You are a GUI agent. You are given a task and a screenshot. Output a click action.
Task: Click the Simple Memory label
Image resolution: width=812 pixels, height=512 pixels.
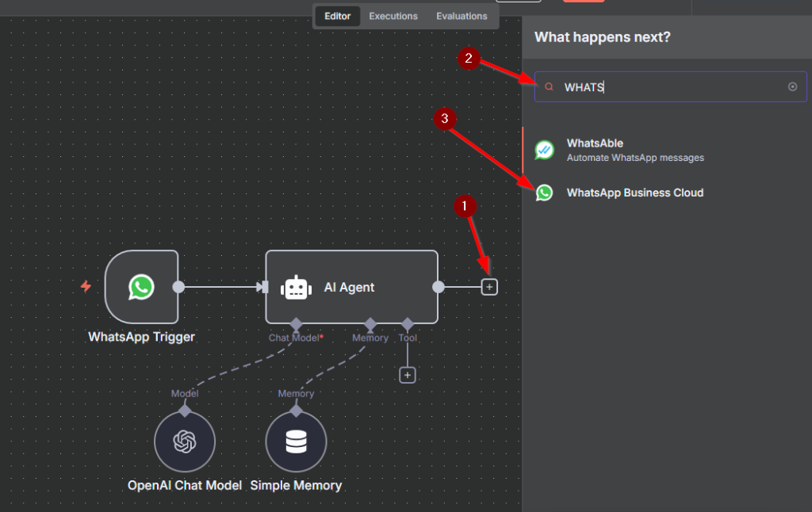297,486
